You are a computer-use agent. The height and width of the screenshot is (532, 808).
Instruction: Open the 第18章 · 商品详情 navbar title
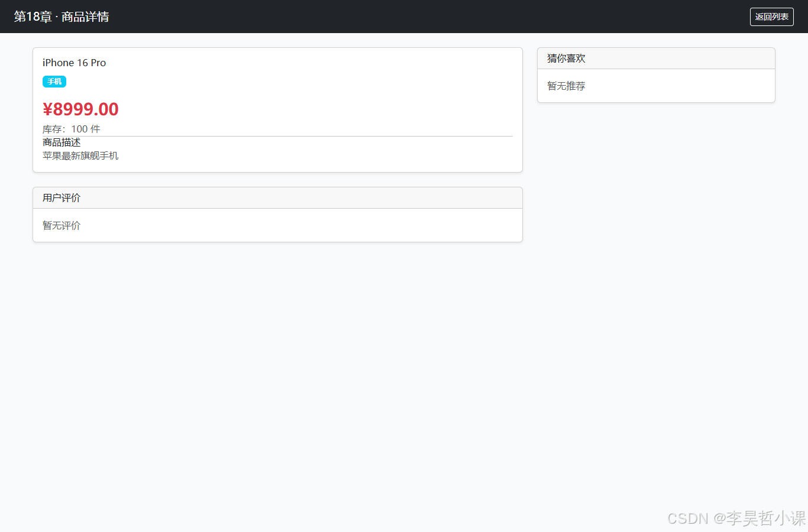click(x=62, y=17)
